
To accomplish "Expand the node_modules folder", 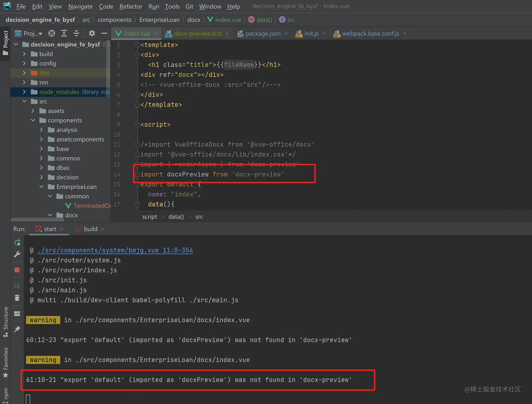I will click(24, 92).
